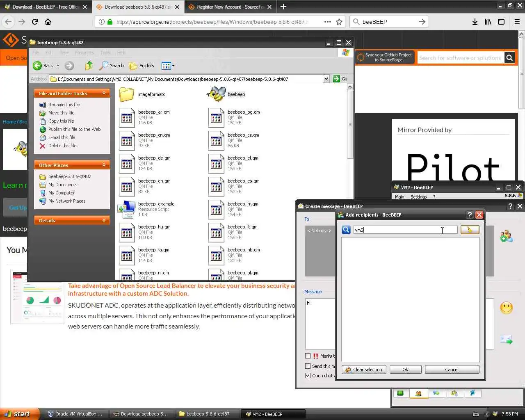The image size is (525, 420).
Task: Click the Folders toolbar button in Explorer
Action: 142,66
